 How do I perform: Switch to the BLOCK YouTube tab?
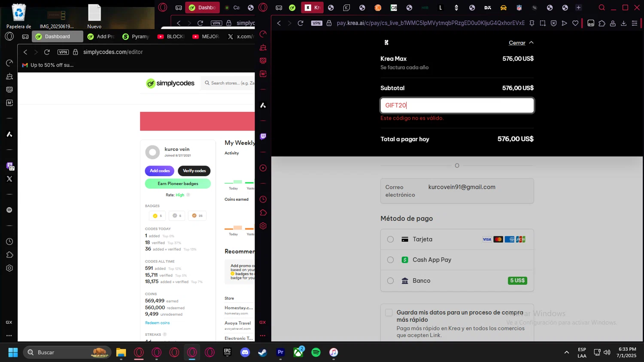click(171, 36)
